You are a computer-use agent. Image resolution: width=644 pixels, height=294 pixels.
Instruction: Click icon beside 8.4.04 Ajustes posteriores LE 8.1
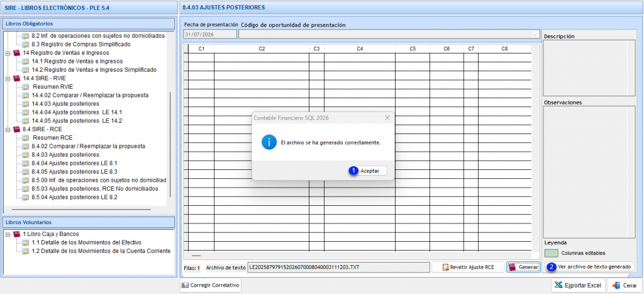pos(25,163)
